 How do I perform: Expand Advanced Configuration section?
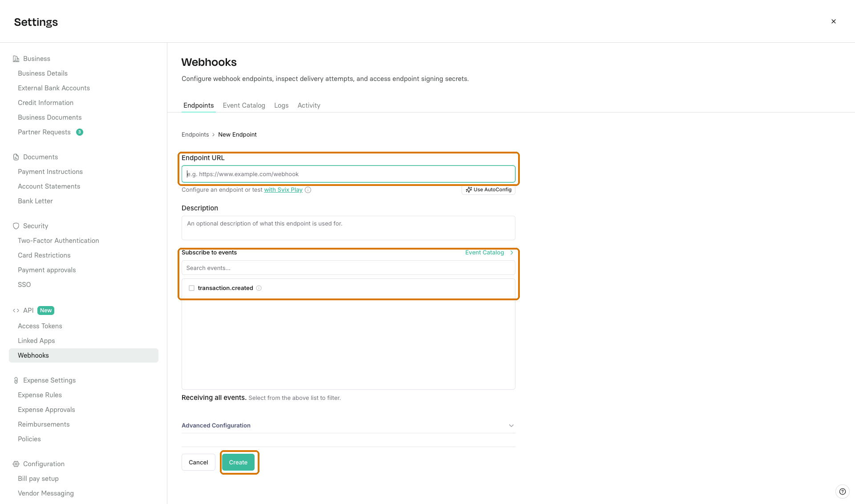coord(348,426)
